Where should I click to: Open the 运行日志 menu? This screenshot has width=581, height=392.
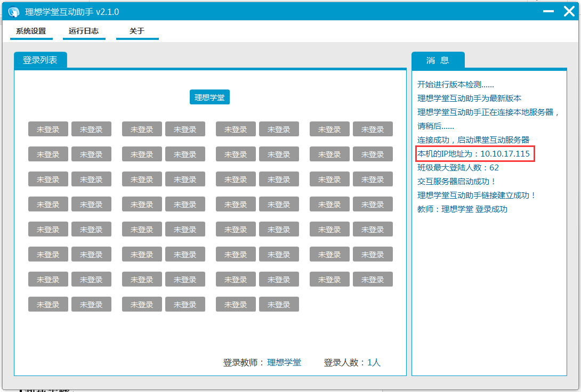click(84, 31)
